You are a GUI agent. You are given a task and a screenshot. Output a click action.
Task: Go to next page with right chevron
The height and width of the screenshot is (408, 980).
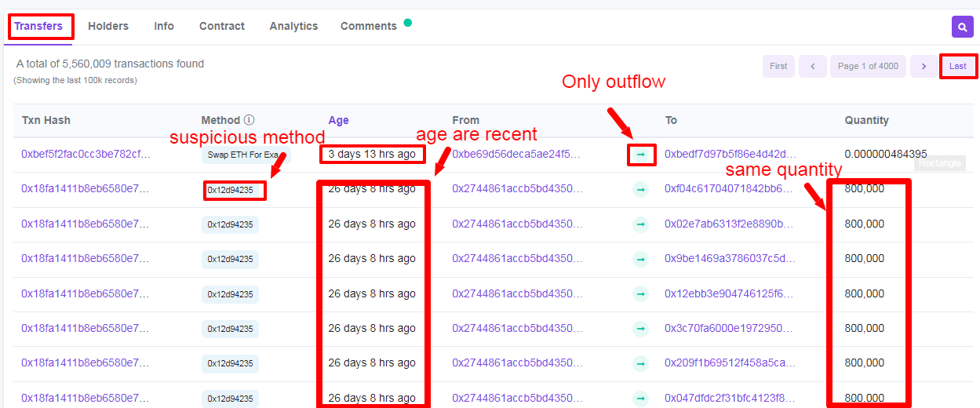tap(924, 66)
